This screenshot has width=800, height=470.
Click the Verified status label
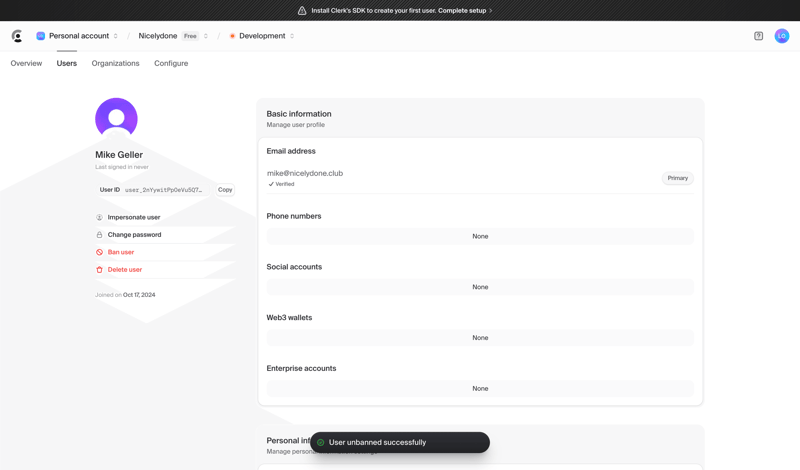[282, 184]
